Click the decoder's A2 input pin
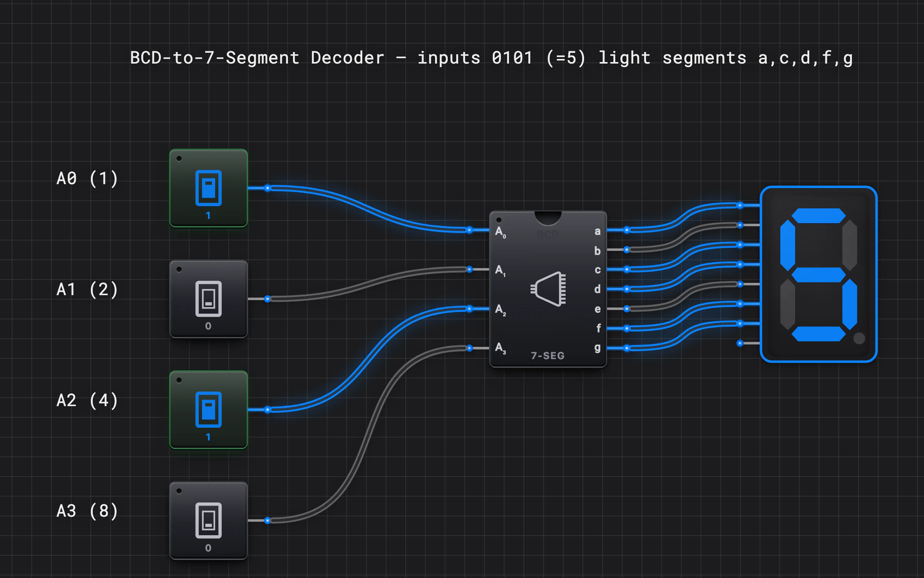The height and width of the screenshot is (578, 924). (469, 309)
